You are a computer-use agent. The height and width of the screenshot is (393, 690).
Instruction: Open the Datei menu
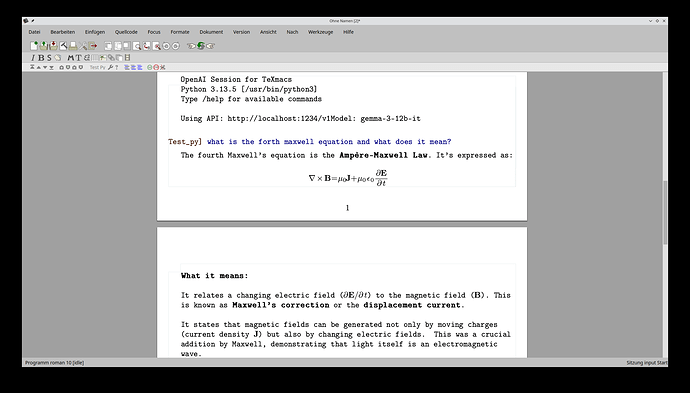pyautogui.click(x=34, y=32)
